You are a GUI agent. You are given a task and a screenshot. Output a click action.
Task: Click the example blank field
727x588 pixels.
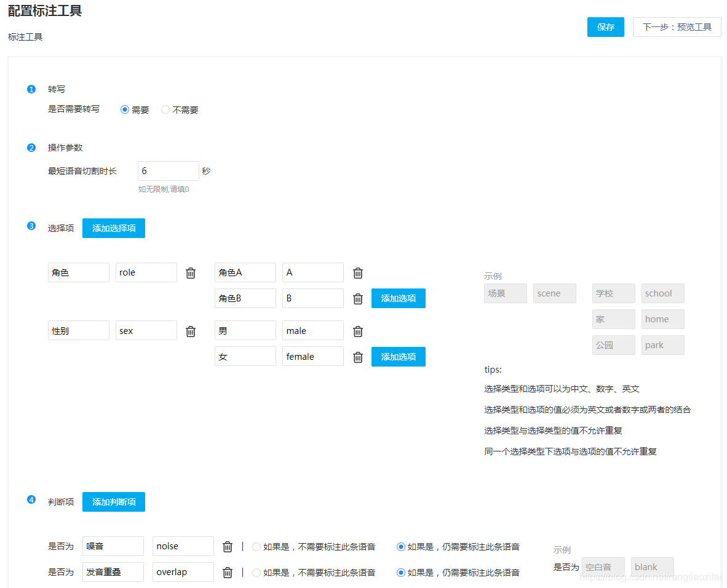coord(653,567)
